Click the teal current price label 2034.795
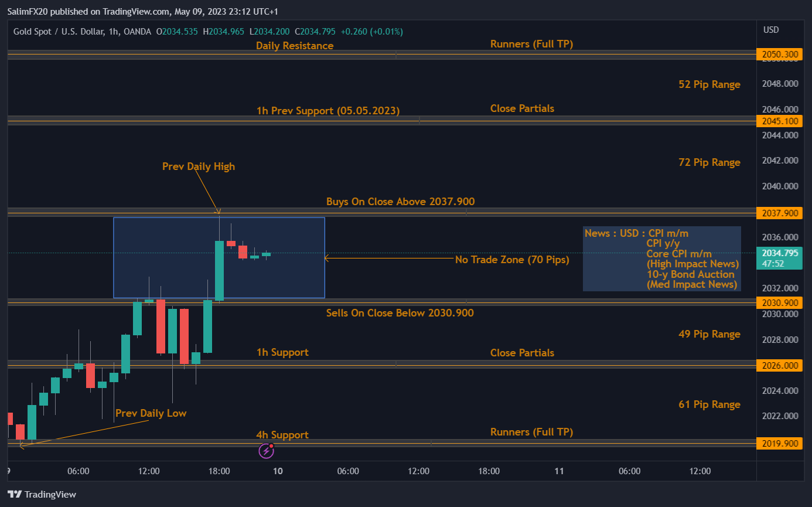This screenshot has height=507, width=812. pos(779,254)
